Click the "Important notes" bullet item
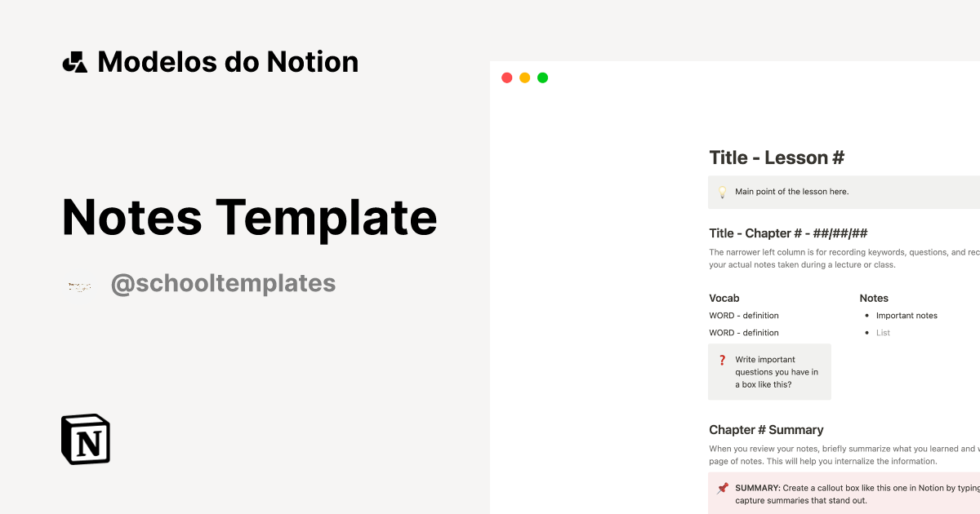Image resolution: width=980 pixels, height=514 pixels. click(x=906, y=316)
